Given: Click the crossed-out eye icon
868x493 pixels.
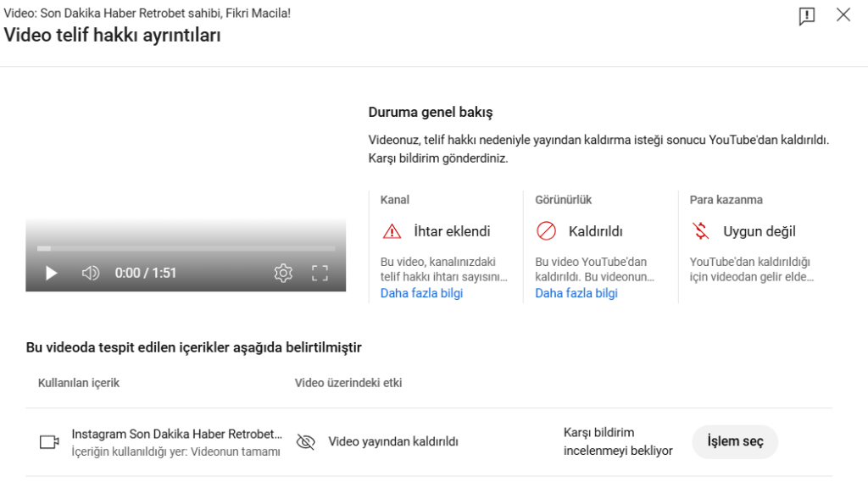Looking at the screenshot, I should (x=305, y=441).
